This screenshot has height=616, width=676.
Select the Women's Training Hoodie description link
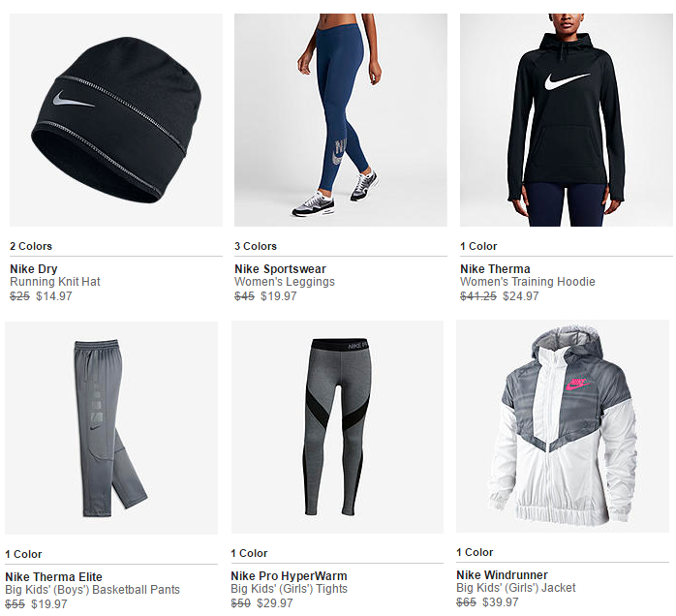pos(527,282)
